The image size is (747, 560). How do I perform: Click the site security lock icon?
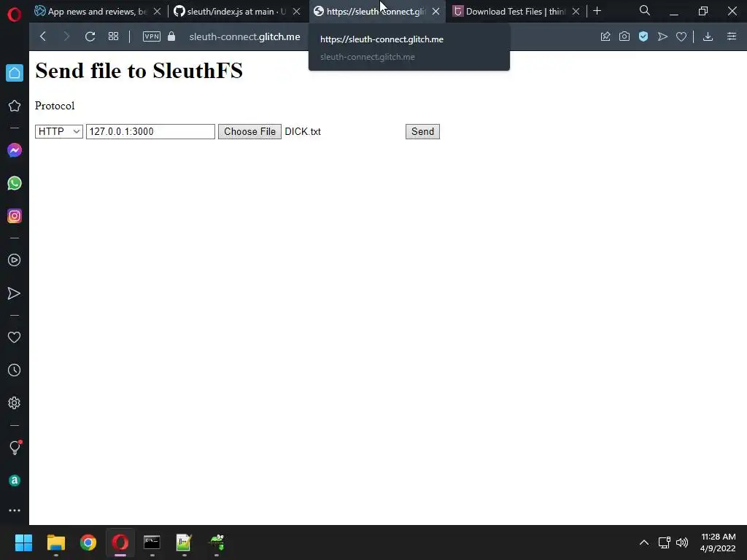click(x=171, y=36)
